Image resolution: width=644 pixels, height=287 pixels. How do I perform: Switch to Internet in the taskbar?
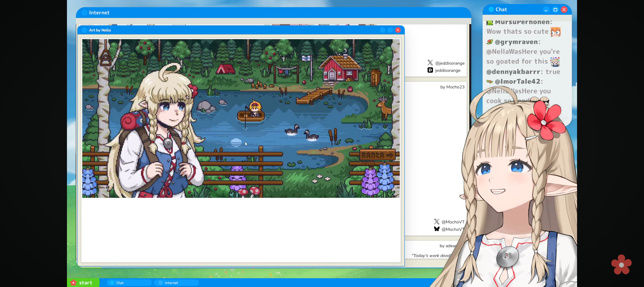176,283
